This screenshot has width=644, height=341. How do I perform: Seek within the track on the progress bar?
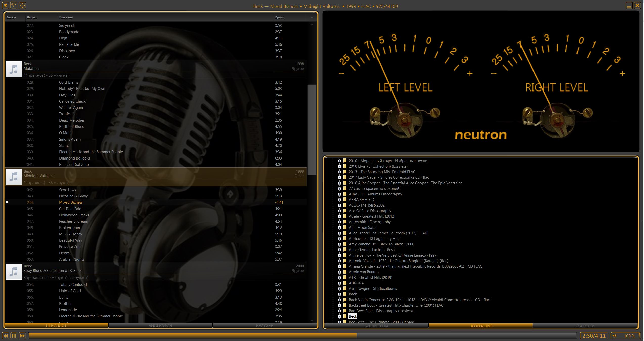click(302, 336)
